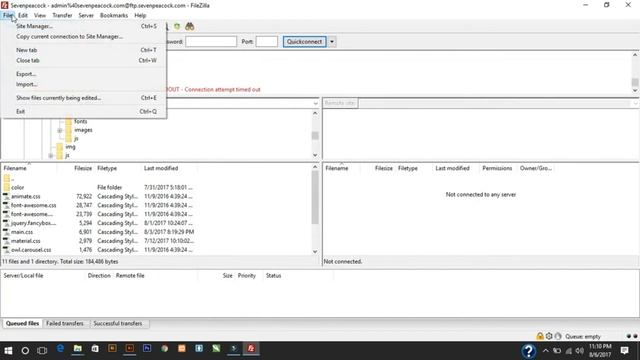This screenshot has width=640, height=360.
Task: Focus the Password input field
Action: pyautogui.click(x=211, y=42)
